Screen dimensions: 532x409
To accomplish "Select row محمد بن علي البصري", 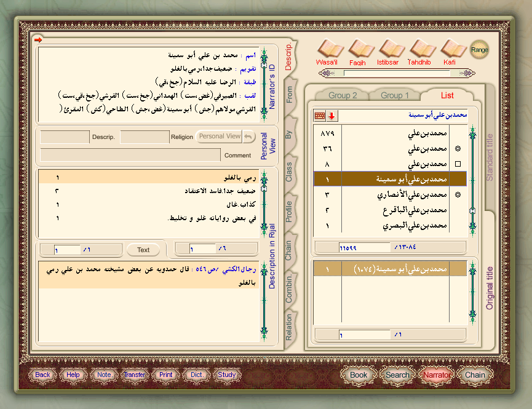I will tap(390, 225).
